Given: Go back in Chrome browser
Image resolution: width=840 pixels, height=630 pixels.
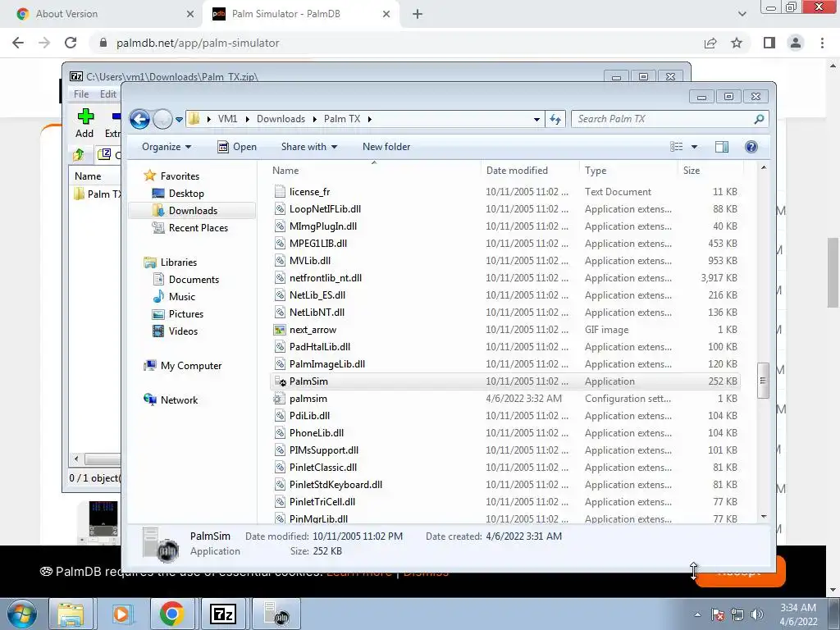Looking at the screenshot, I should pos(18,43).
